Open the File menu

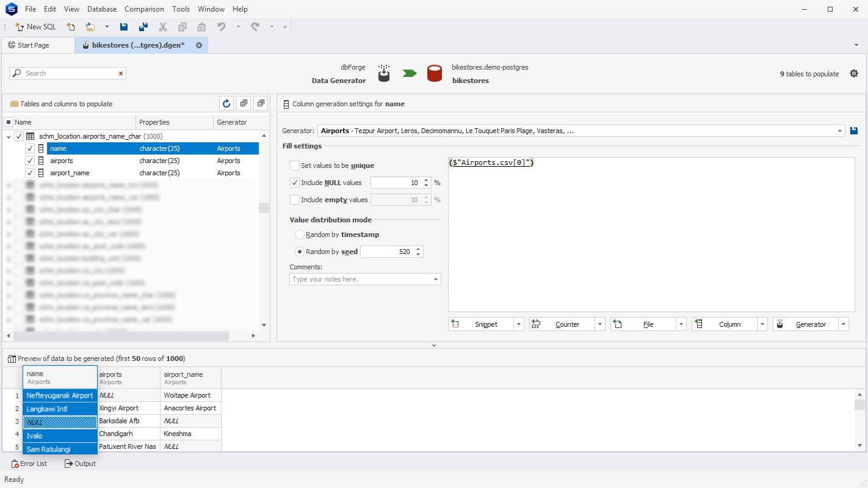[x=31, y=9]
